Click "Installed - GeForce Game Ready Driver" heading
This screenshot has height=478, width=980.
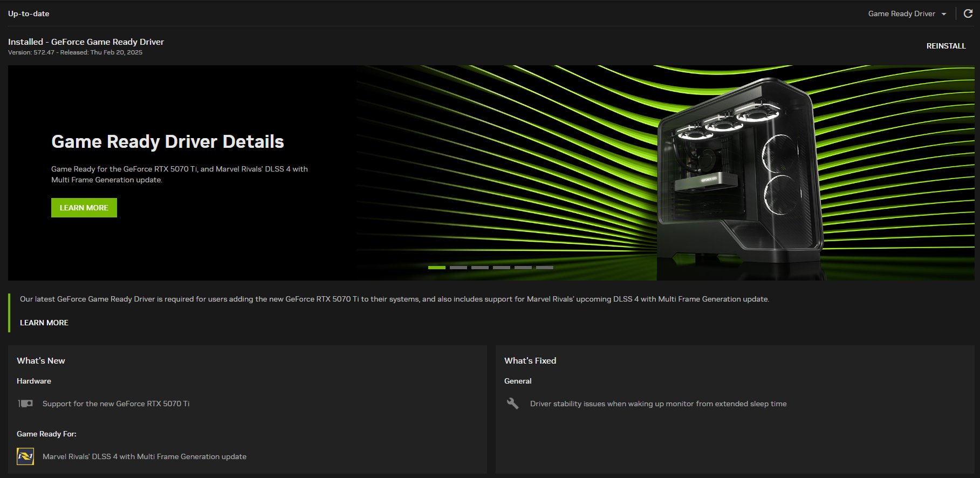click(x=86, y=42)
